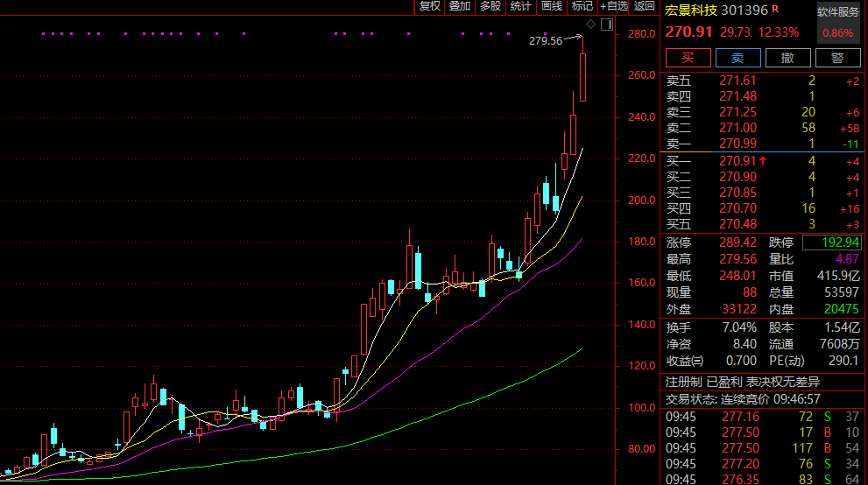This screenshot has width=868, height=485.
Task: Click the latest red candlestick on chart
Action: (582, 77)
